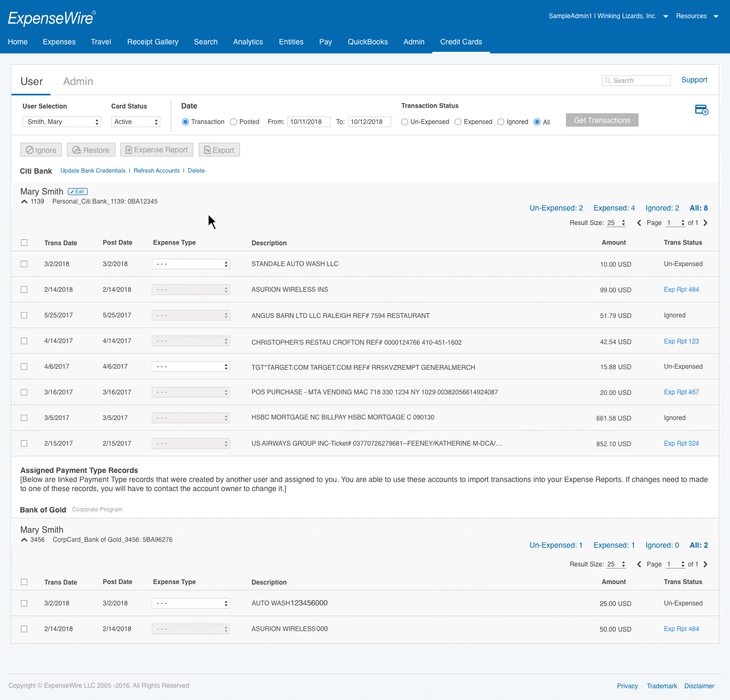Open the Card Status dropdown
The width and height of the screenshot is (730, 700).
click(x=136, y=122)
